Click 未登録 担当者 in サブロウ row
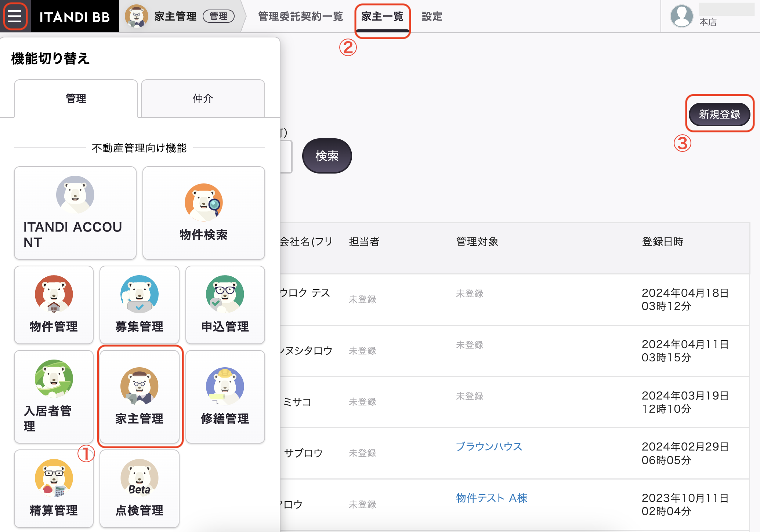This screenshot has height=532, width=760. pyautogui.click(x=362, y=453)
